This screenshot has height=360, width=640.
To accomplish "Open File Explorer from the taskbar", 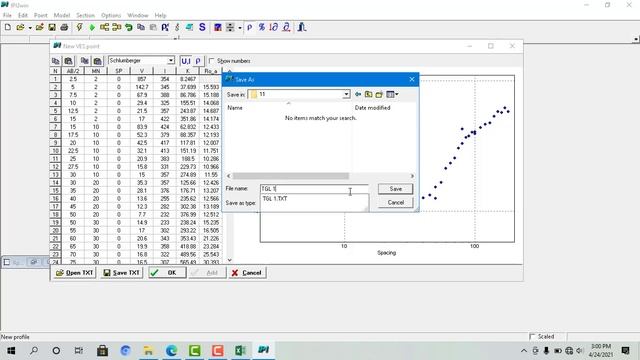I will point(149,351).
